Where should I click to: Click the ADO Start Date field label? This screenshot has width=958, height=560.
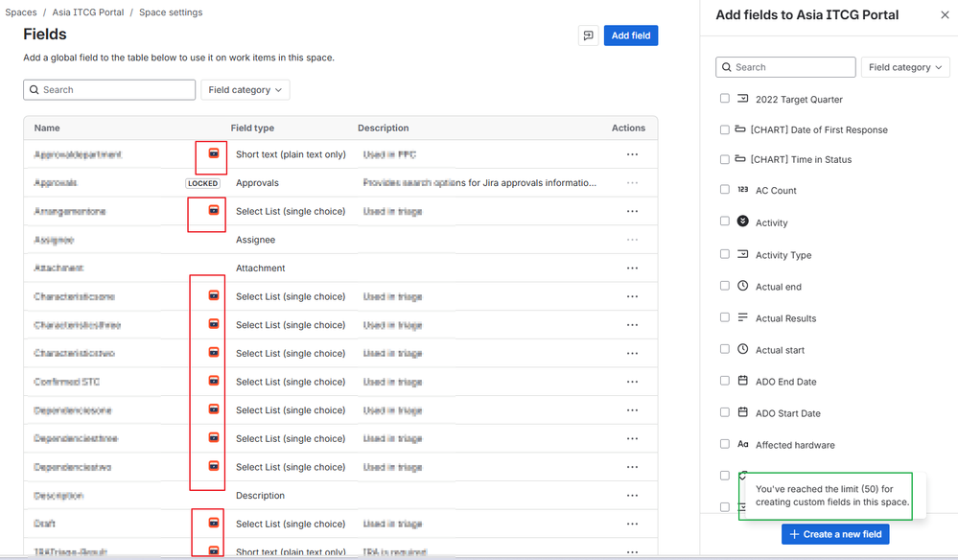(x=788, y=413)
